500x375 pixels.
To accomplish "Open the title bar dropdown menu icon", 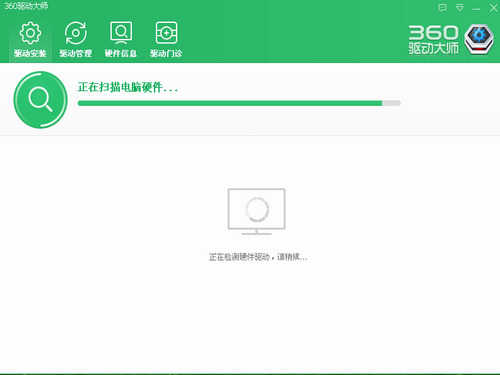I will click(x=460, y=8).
